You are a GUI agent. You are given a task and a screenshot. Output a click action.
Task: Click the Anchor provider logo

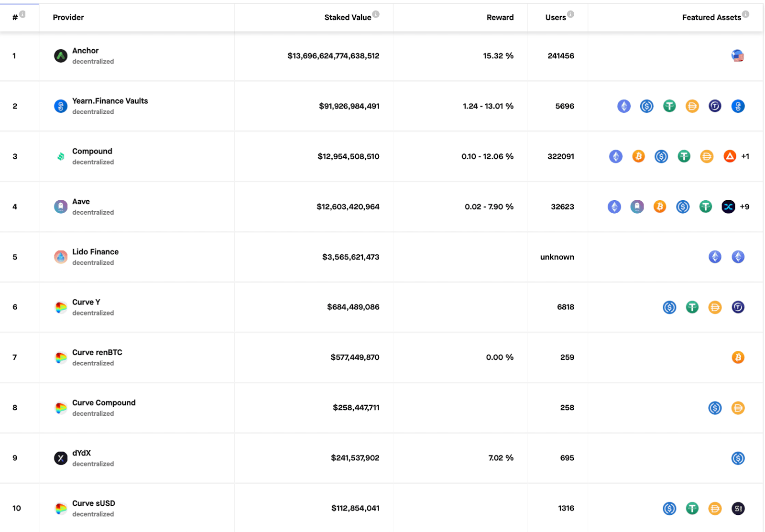tap(60, 55)
